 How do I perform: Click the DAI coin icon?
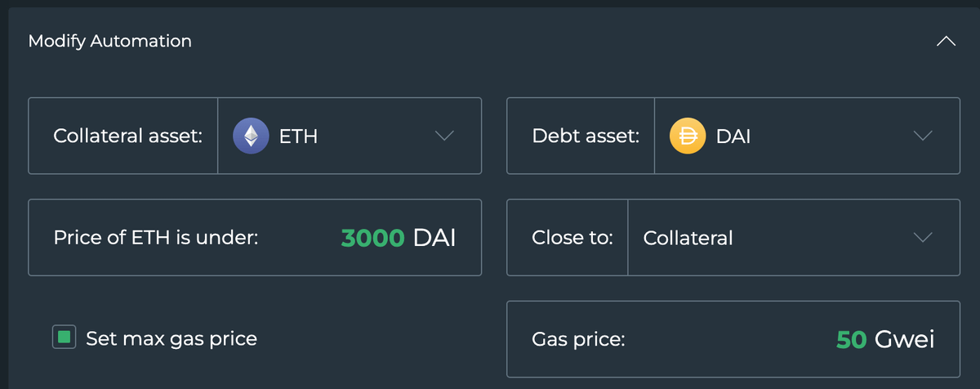coord(687,136)
